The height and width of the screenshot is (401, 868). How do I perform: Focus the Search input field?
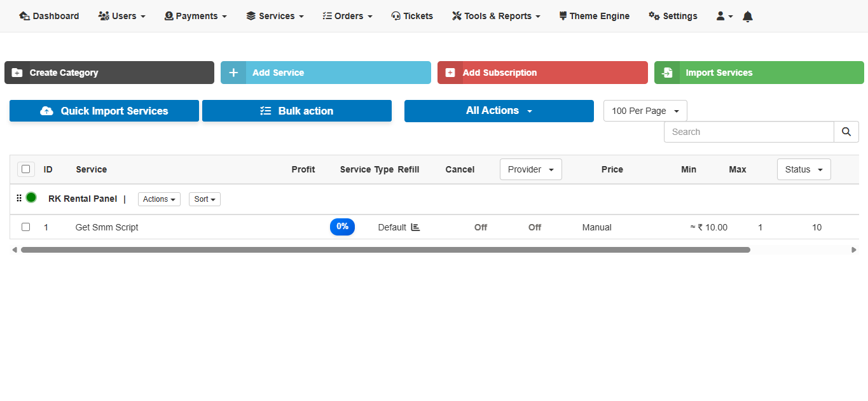coord(748,132)
